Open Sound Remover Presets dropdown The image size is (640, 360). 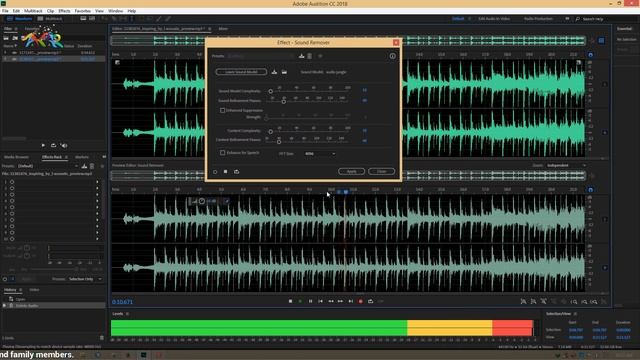click(x=260, y=56)
